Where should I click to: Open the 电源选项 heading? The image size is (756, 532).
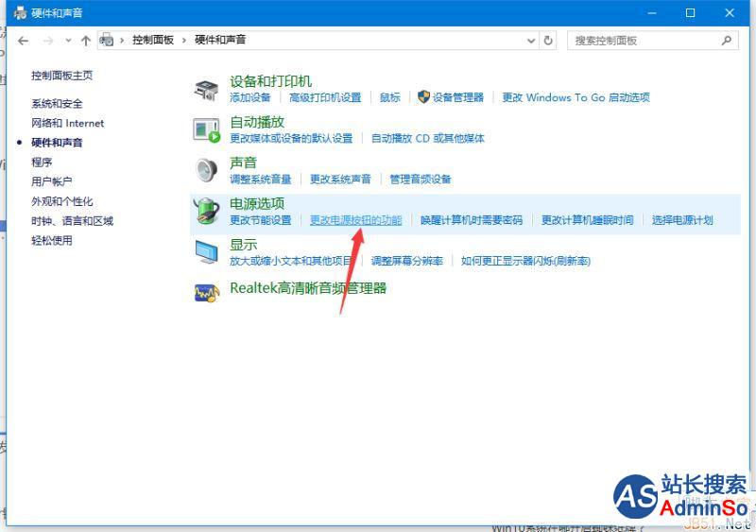[x=257, y=203]
